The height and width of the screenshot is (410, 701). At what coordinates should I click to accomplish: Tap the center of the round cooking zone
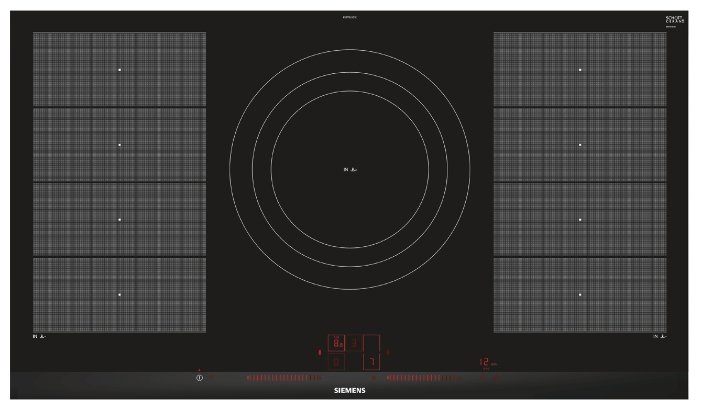tap(349, 169)
